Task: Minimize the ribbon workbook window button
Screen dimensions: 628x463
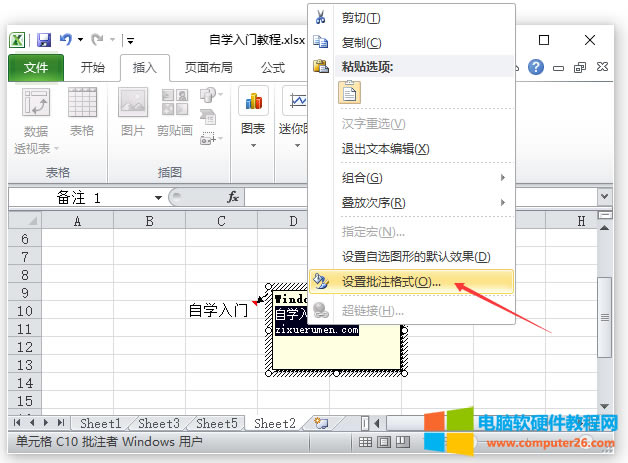Action: point(558,68)
